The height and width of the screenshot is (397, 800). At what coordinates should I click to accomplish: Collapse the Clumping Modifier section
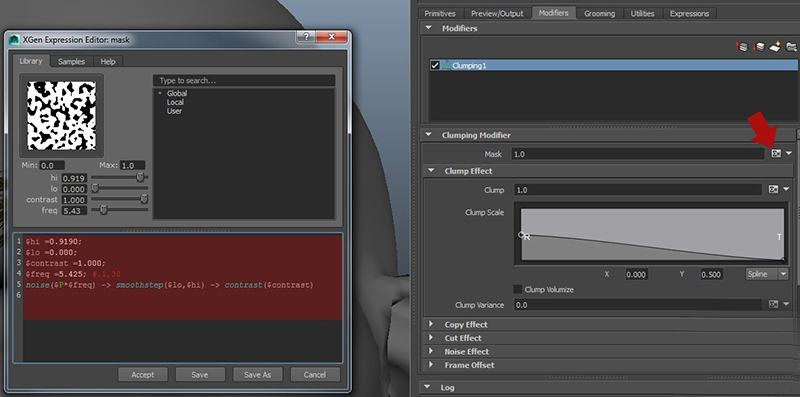click(428, 135)
